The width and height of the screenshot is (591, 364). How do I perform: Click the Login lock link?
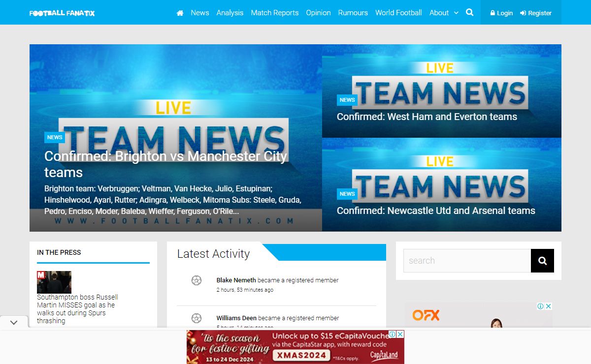[501, 13]
